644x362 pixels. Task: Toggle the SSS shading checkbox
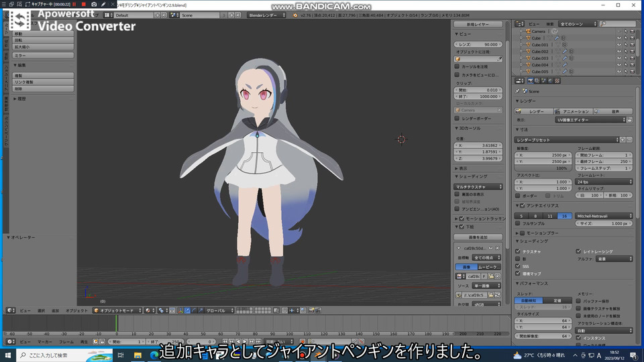(517, 266)
